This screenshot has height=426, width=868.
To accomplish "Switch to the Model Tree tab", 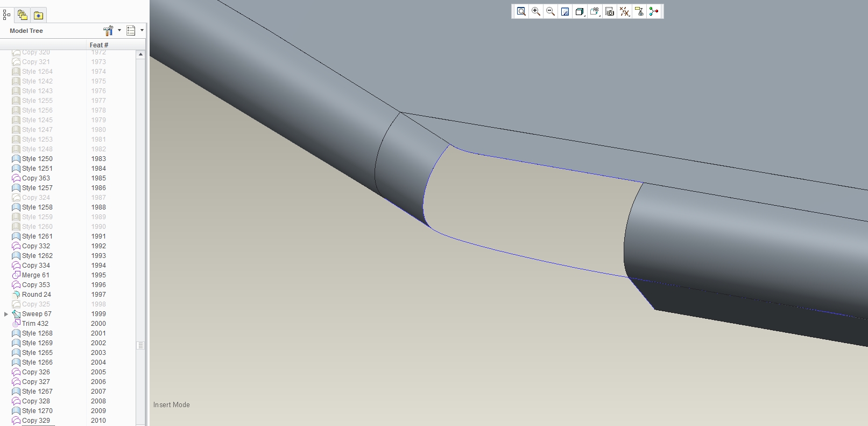I will pos(6,15).
